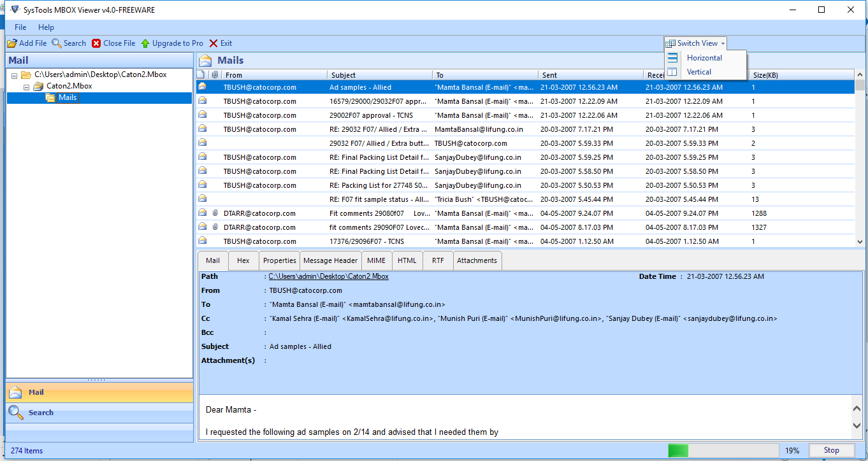
Task: Click the Add File folder icon
Action: coord(11,43)
